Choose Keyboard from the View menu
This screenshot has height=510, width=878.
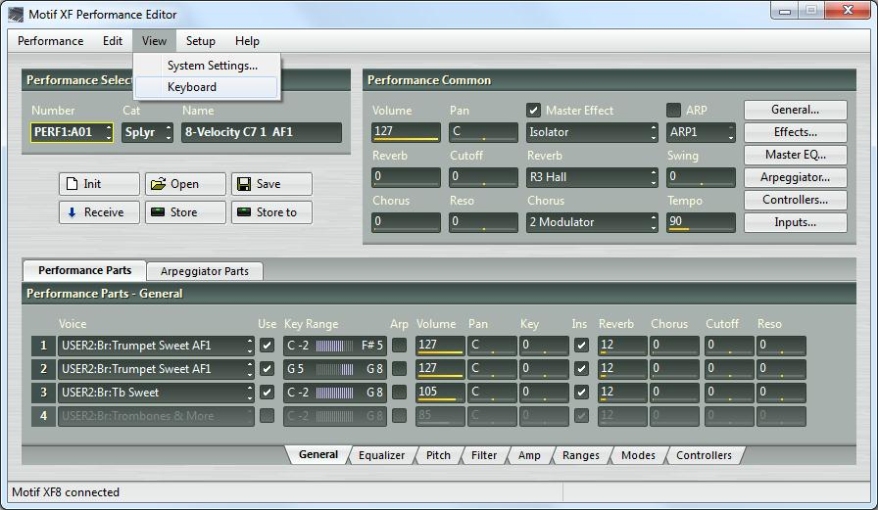click(206, 87)
